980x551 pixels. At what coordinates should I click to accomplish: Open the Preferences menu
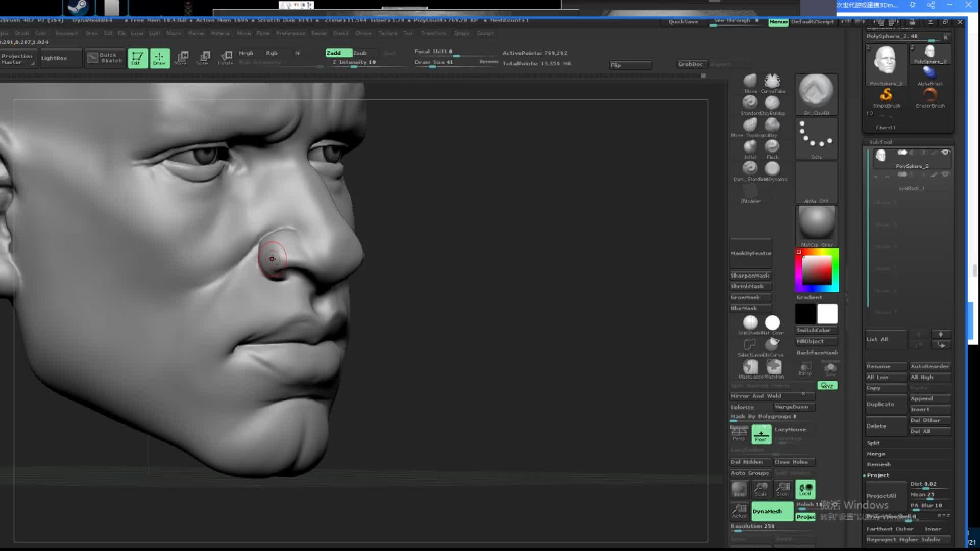point(290,33)
